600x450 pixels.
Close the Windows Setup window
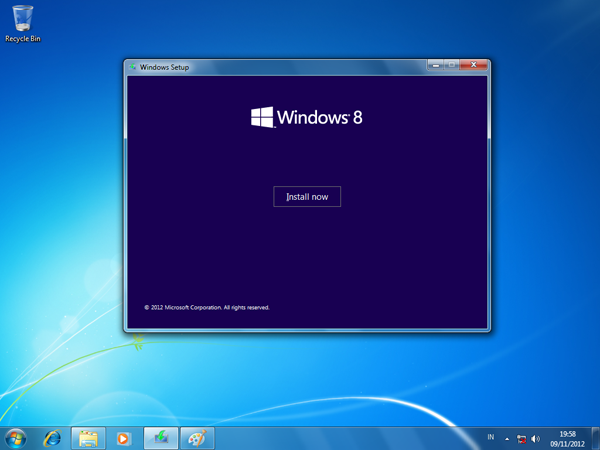(x=473, y=65)
